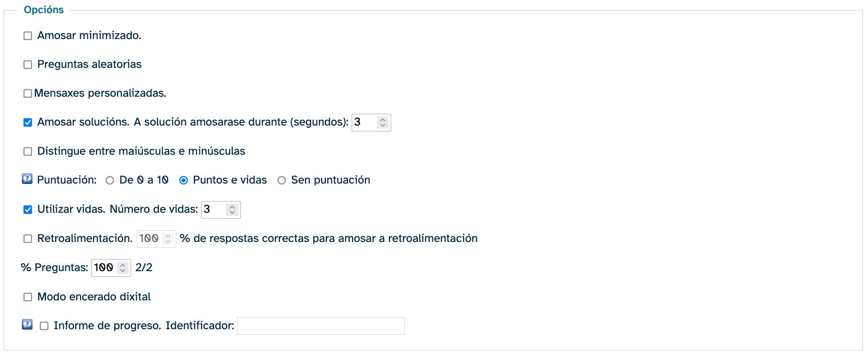Enable Distingue entre maiúsculas e minúsculas
The height and width of the screenshot is (354, 868).
(x=27, y=151)
